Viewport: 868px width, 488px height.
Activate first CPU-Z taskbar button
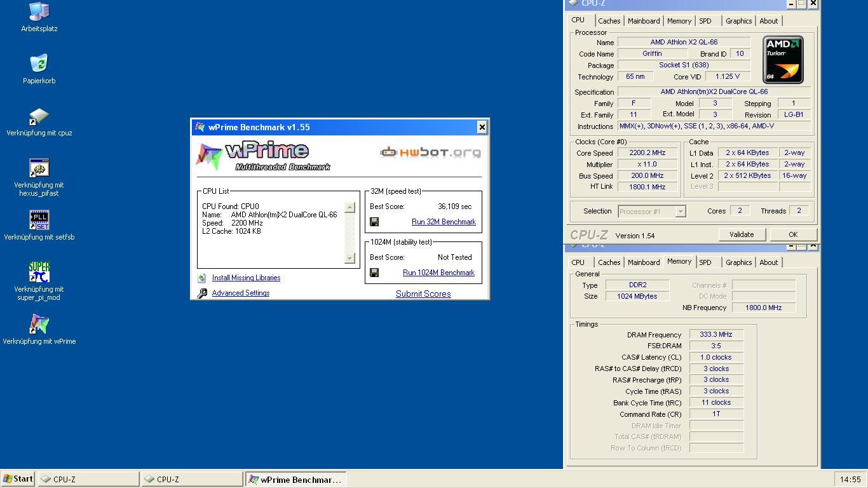pyautogui.click(x=88, y=479)
